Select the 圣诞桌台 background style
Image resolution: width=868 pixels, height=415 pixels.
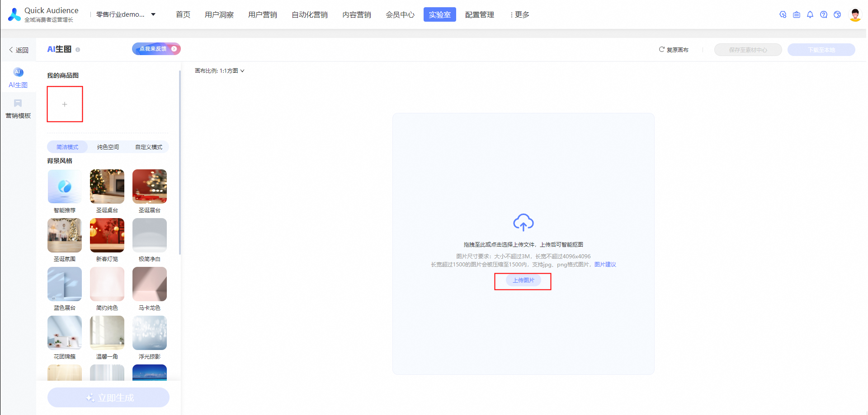tap(107, 187)
